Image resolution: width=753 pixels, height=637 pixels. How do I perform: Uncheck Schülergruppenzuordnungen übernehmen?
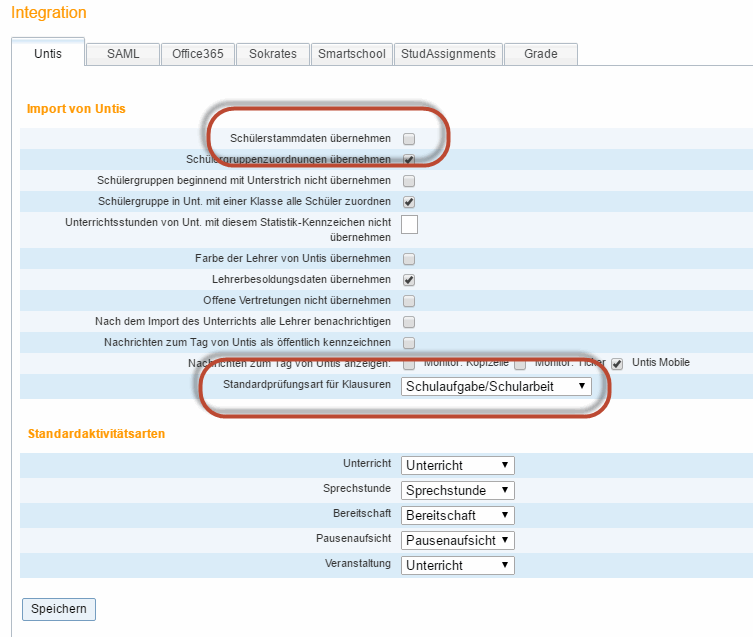(409, 160)
